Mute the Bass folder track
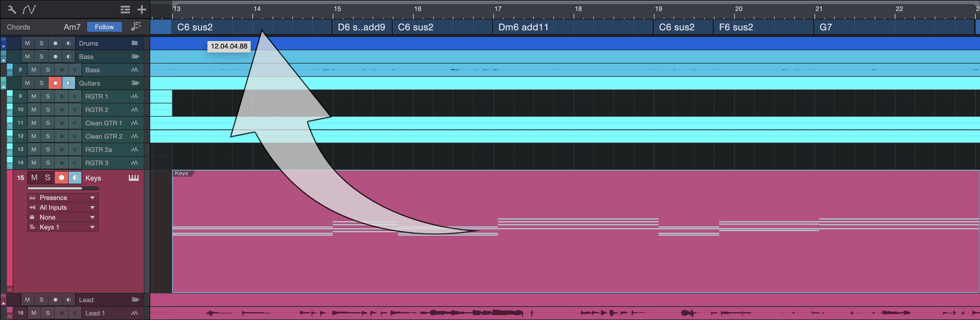This screenshot has width=980, height=320. click(x=27, y=56)
